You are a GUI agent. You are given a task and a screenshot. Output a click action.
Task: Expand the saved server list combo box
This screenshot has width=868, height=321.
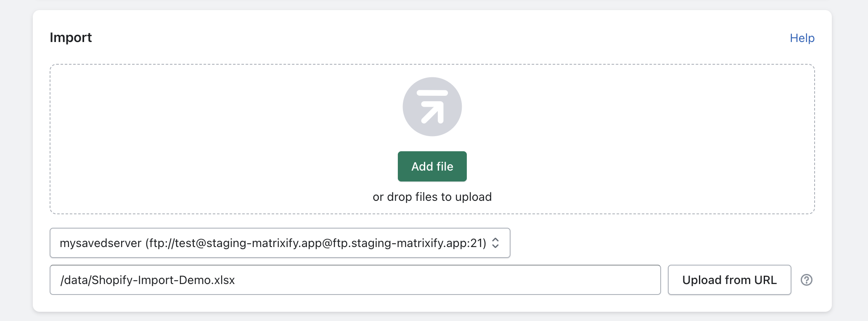[280, 243]
